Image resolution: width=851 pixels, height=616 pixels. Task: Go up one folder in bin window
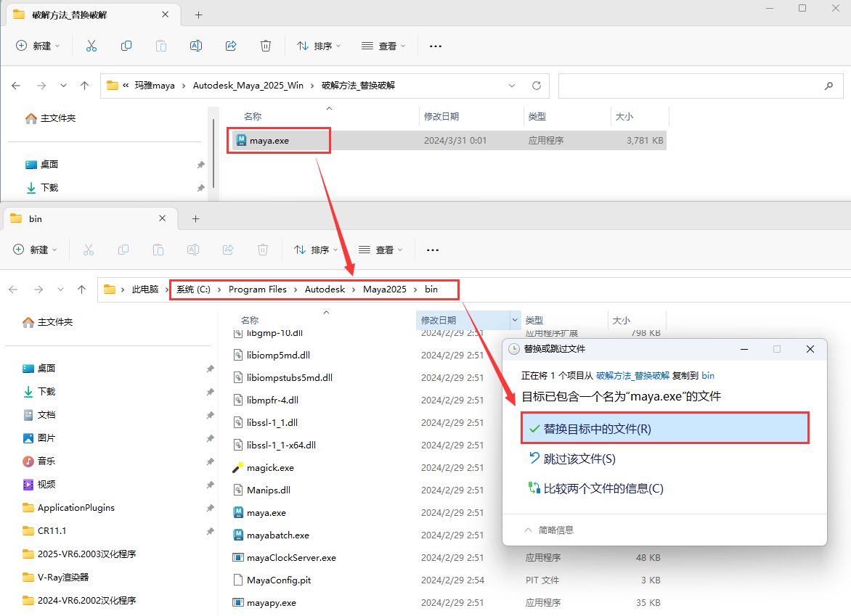pyautogui.click(x=81, y=289)
